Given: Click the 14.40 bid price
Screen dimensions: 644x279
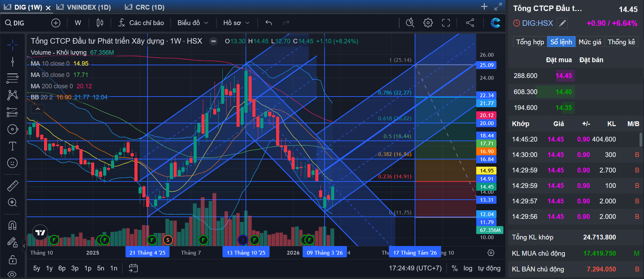Looking at the screenshot, I should [x=564, y=92].
